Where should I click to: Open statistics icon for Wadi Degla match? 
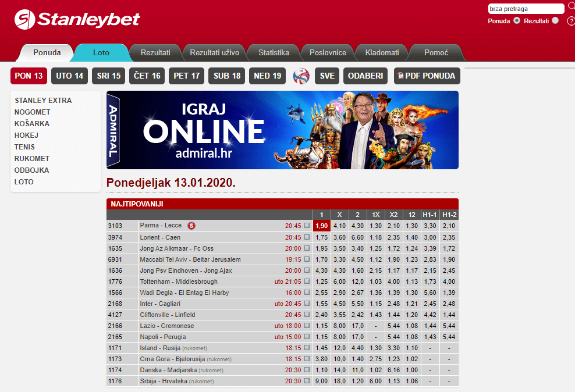pos(307,293)
